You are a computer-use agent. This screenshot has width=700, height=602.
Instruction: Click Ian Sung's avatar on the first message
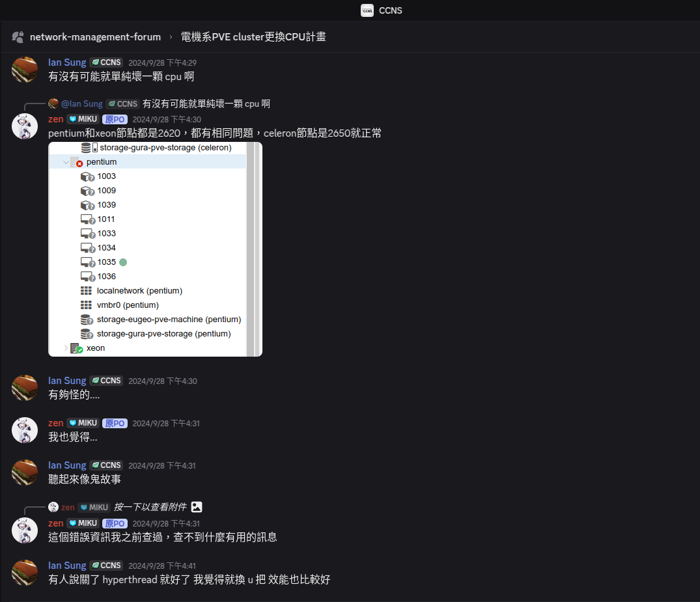pyautogui.click(x=25, y=69)
